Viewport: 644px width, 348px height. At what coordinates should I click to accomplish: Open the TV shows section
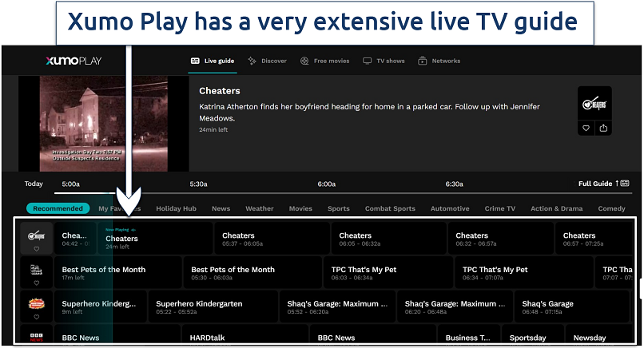pyautogui.click(x=384, y=61)
